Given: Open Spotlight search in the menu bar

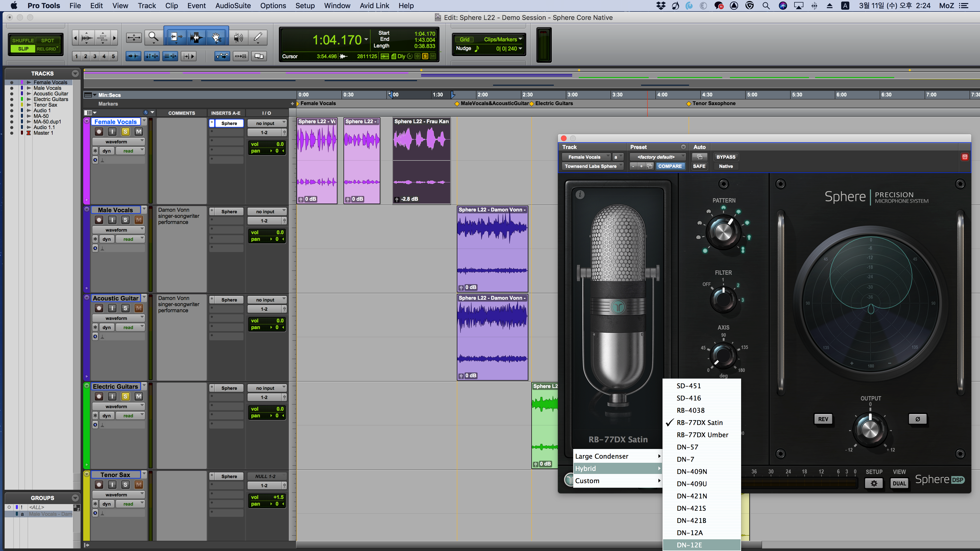Looking at the screenshot, I should click(x=766, y=6).
